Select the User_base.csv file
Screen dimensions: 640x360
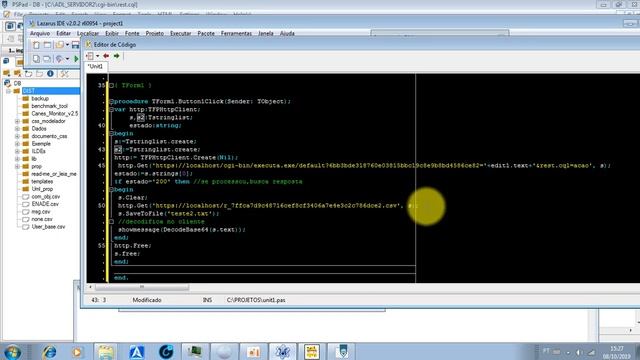[x=48, y=227]
